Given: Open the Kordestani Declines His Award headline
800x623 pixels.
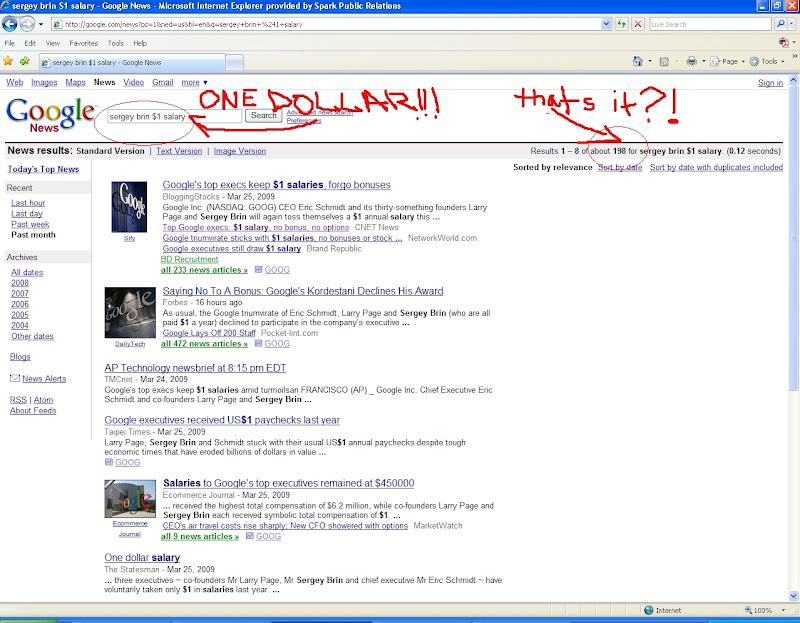Looking at the screenshot, I should pyautogui.click(x=303, y=291).
